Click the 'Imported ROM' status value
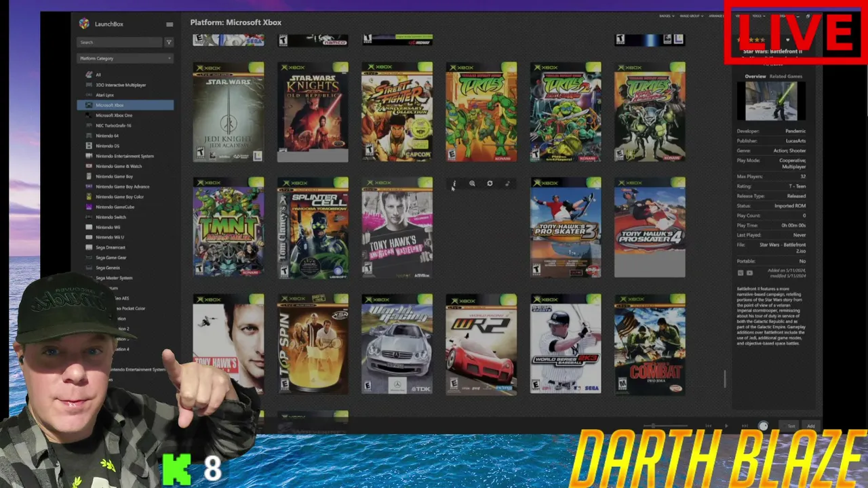Screen dimensions: 868x488 click(791, 206)
